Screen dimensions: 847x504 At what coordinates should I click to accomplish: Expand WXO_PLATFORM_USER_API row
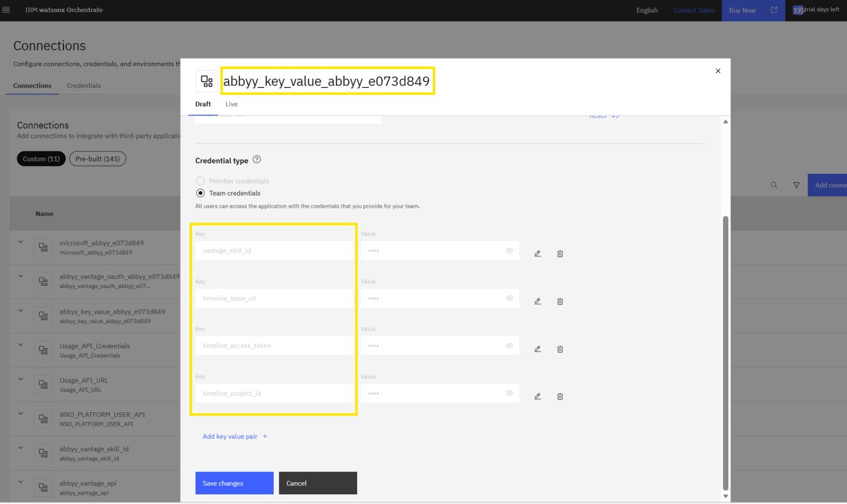(20, 413)
